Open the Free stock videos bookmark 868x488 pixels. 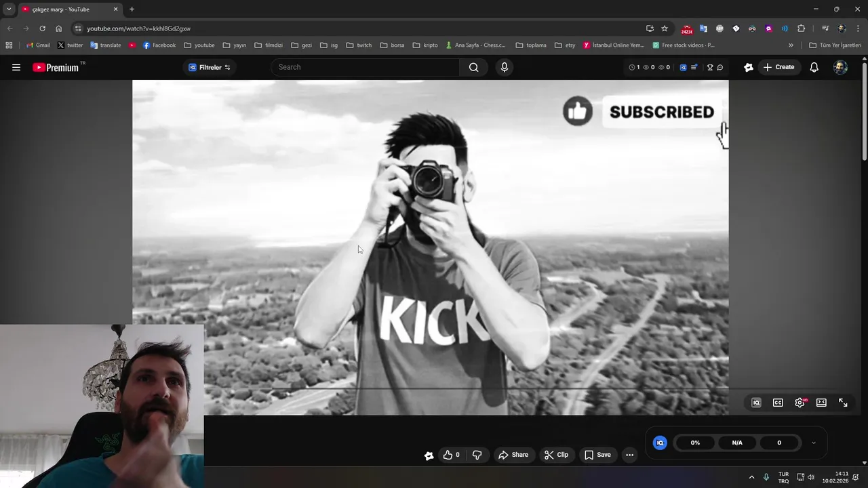(x=684, y=45)
